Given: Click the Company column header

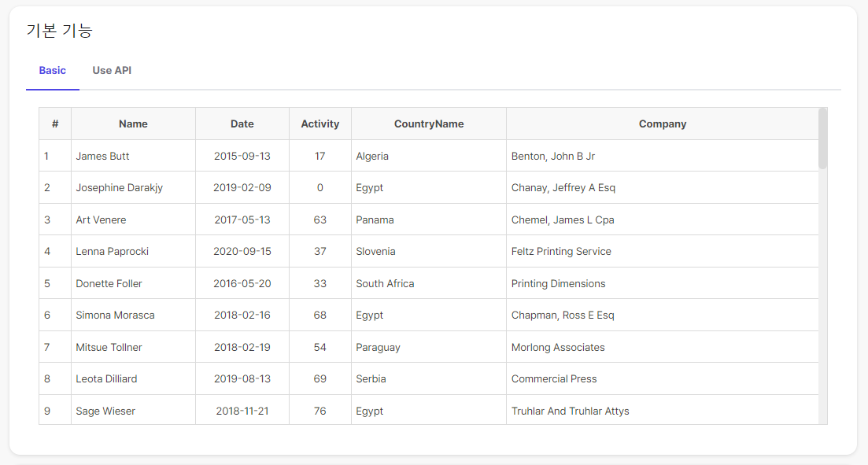Looking at the screenshot, I should (663, 124).
